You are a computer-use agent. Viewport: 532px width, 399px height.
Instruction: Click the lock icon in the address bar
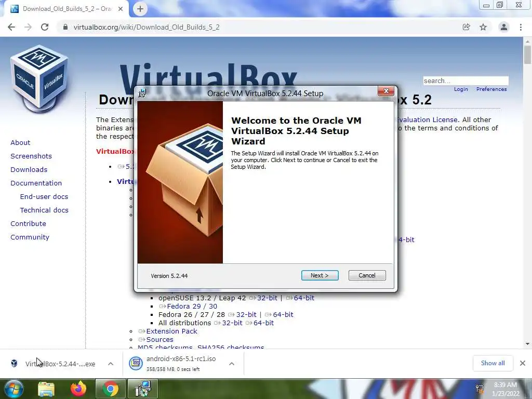coord(65,27)
